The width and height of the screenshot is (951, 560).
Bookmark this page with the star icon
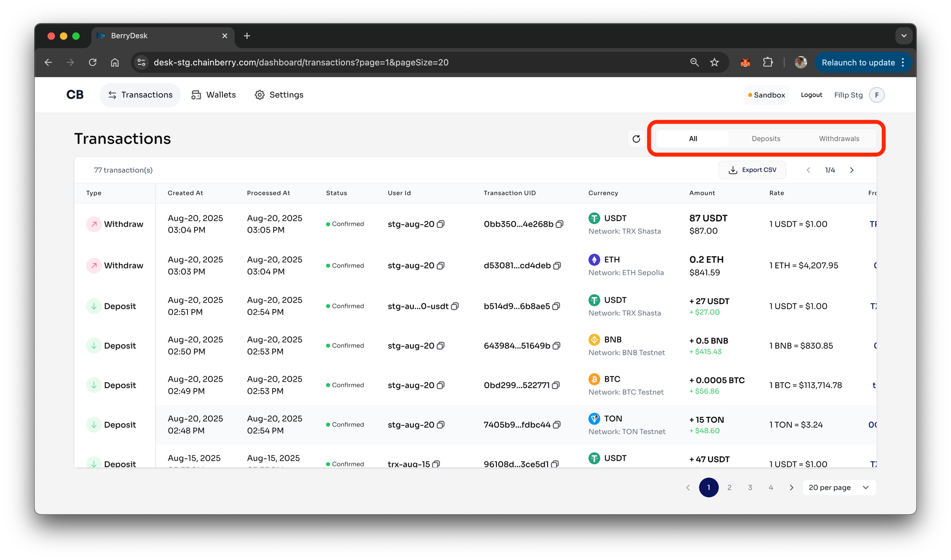[x=715, y=62]
